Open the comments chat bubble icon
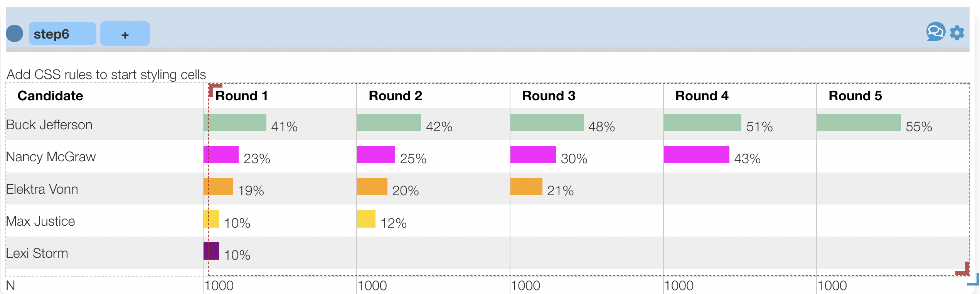The image size is (980, 294). (x=935, y=32)
